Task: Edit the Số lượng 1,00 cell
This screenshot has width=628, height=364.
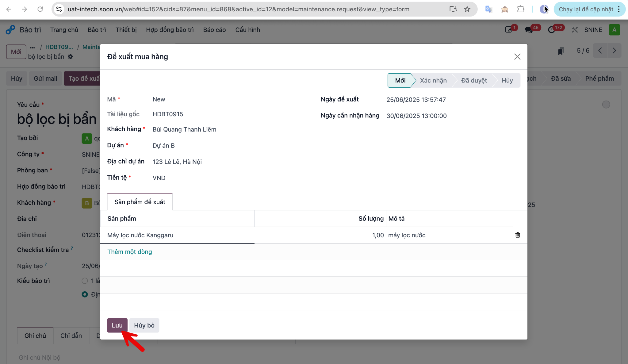Action: click(320, 235)
